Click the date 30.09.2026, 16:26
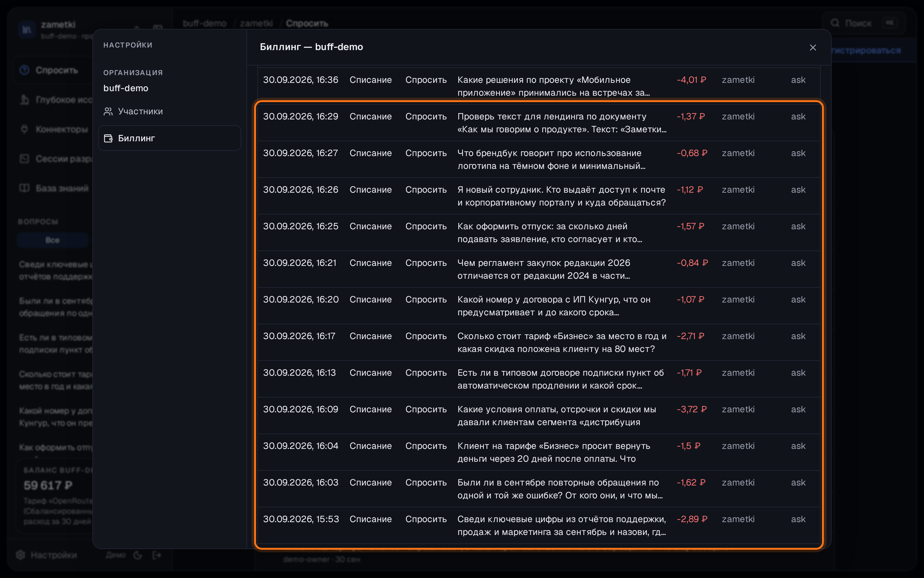The image size is (924, 578). [x=301, y=189]
